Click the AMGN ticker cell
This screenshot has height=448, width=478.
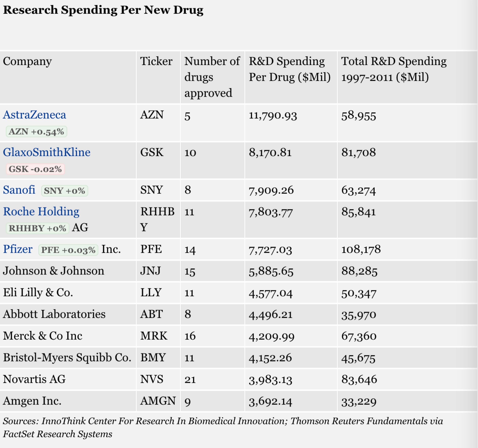158,401
